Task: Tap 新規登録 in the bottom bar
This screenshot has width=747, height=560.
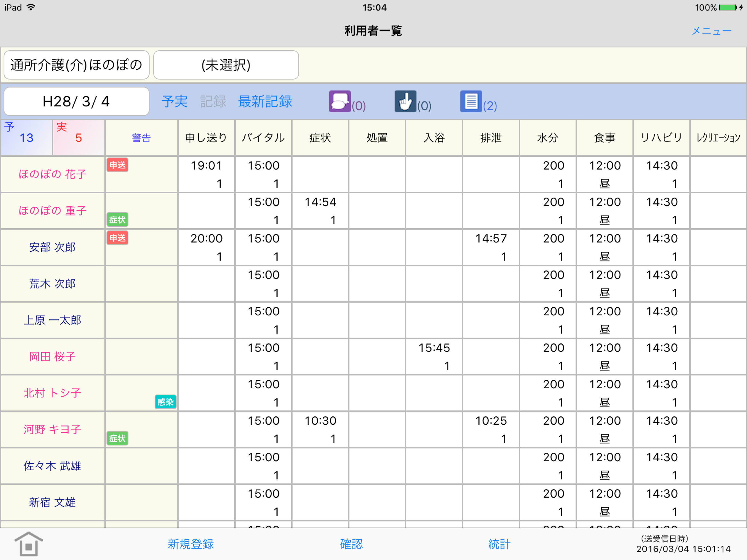Action: [x=191, y=544]
